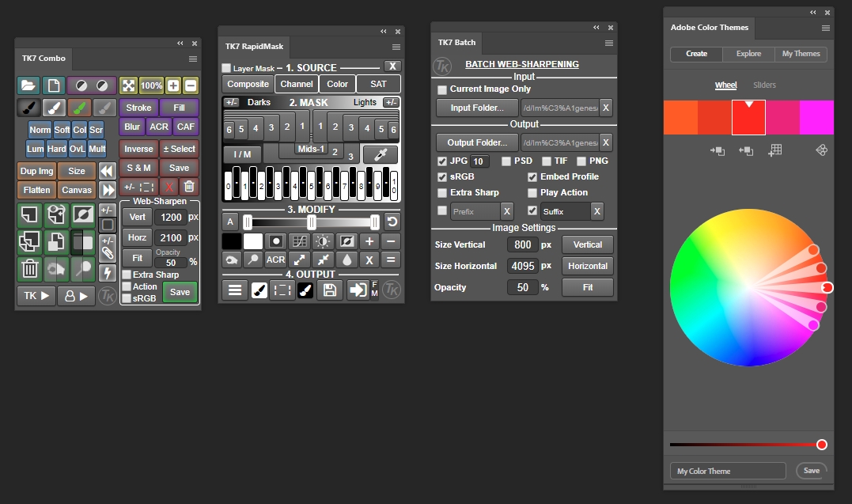The height and width of the screenshot is (504, 852).
Task: Click the three-lines layers icon in RapidMask Output
Action: (235, 290)
